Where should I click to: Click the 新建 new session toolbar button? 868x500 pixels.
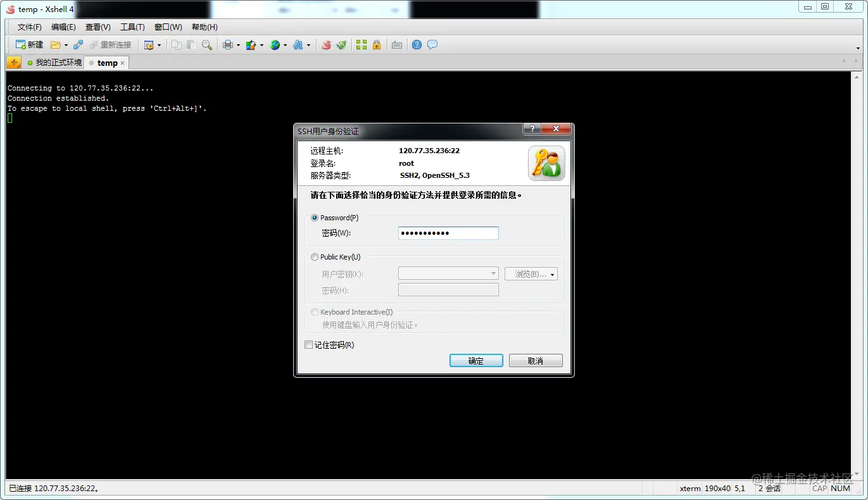click(x=29, y=45)
